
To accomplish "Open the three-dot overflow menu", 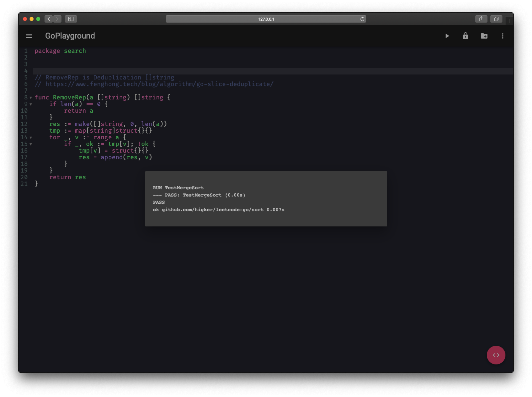I will tap(502, 36).
